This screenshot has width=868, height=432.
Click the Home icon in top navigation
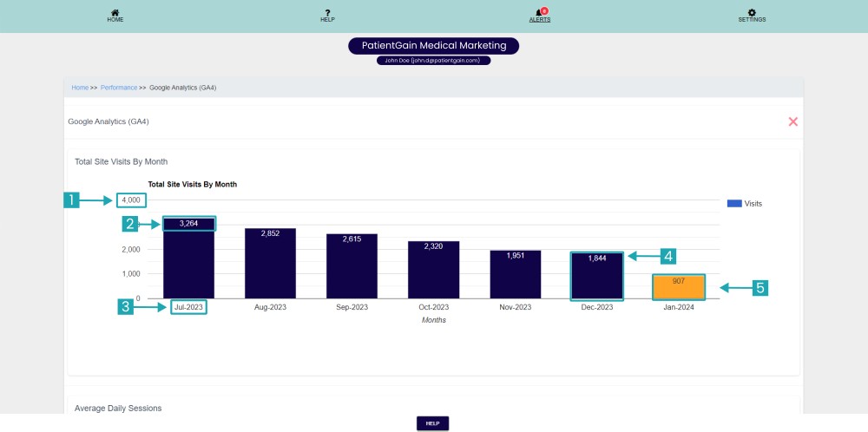(x=115, y=12)
